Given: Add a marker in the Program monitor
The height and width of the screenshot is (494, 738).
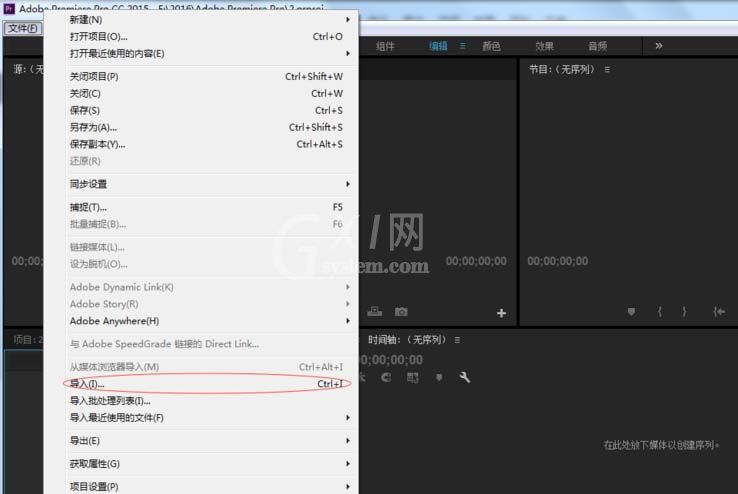Looking at the screenshot, I should click(x=631, y=311).
